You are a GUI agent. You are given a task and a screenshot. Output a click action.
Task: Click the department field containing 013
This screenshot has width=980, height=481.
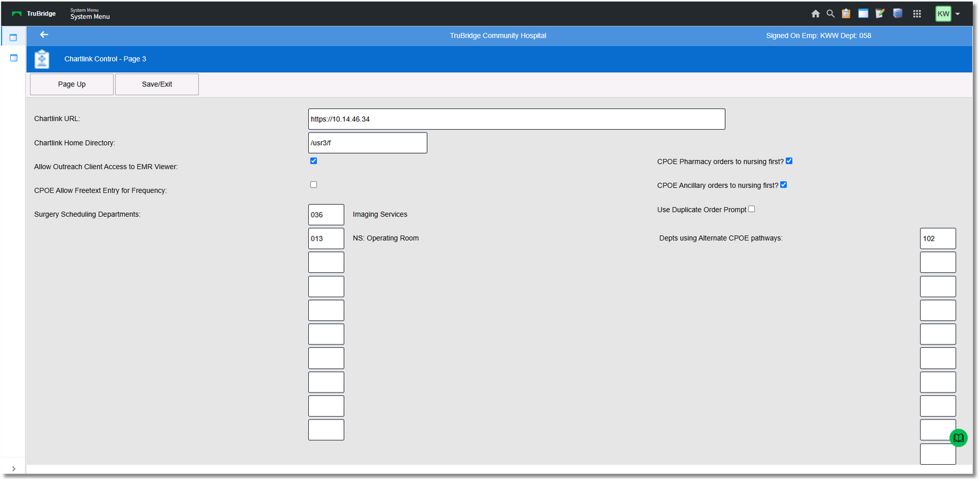[326, 238]
